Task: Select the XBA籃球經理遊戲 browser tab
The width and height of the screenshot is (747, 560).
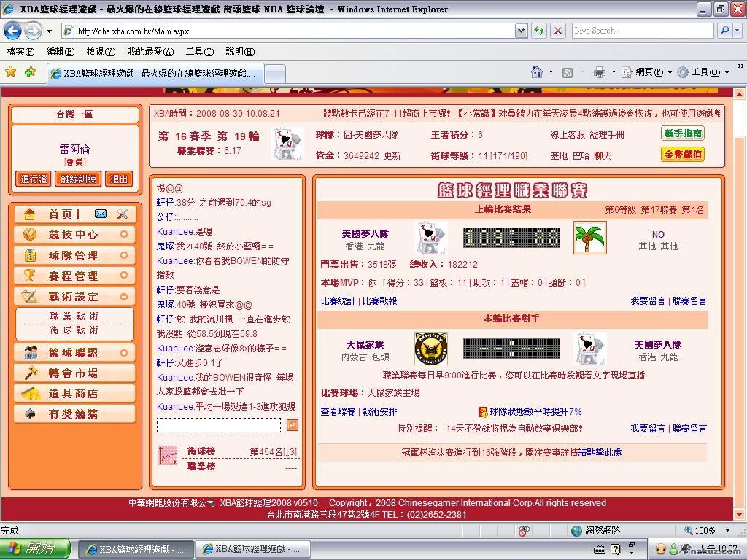Action: coord(155,74)
